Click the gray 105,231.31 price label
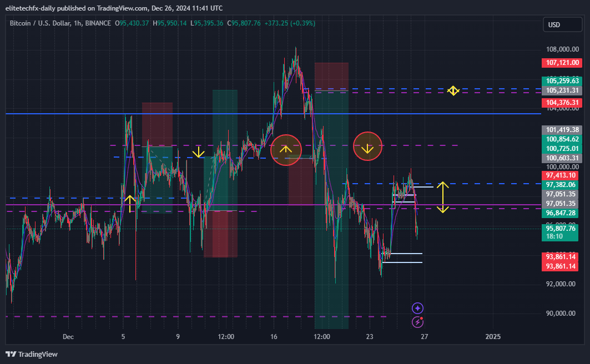Image resolution: width=590 pixels, height=364 pixels. pos(562,90)
